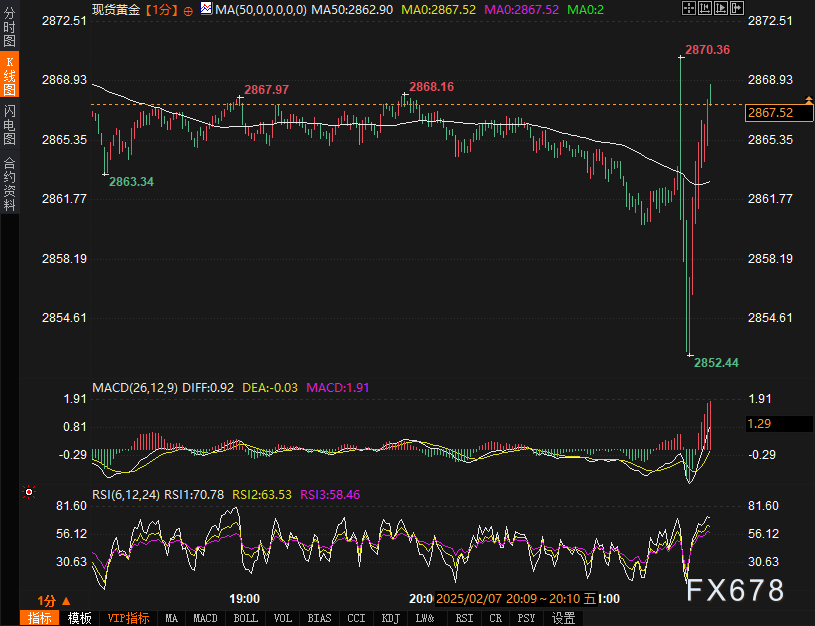Open 设置 in the indicator bar
The height and width of the screenshot is (626, 815).
(563, 618)
